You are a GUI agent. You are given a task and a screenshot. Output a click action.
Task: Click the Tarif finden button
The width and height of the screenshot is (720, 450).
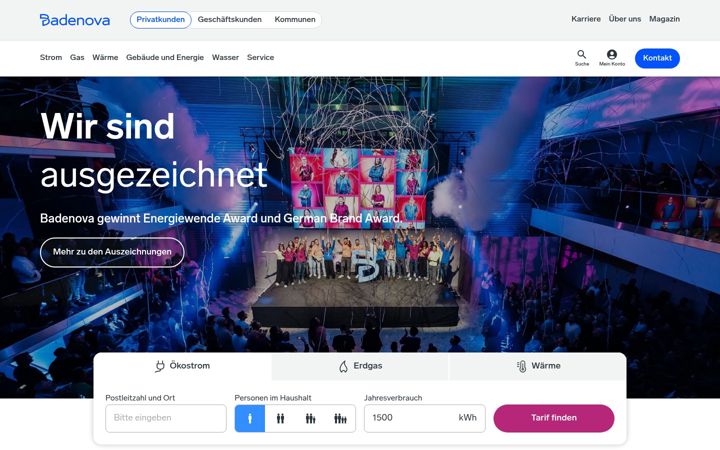[x=554, y=418]
